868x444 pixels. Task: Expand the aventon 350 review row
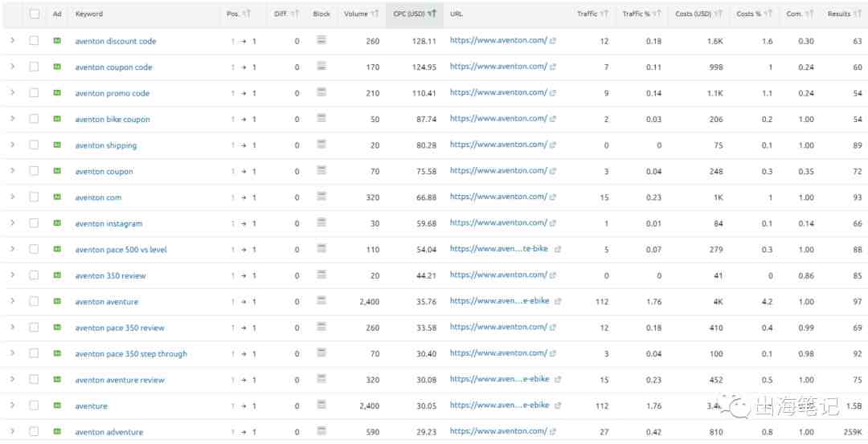tap(13, 275)
